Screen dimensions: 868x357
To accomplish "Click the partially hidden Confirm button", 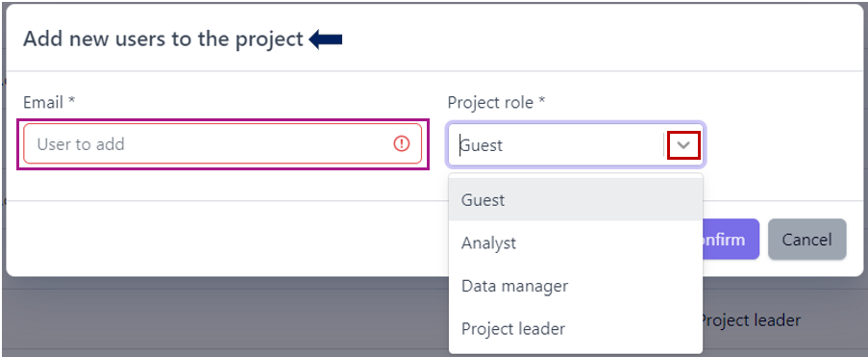I will click(731, 240).
